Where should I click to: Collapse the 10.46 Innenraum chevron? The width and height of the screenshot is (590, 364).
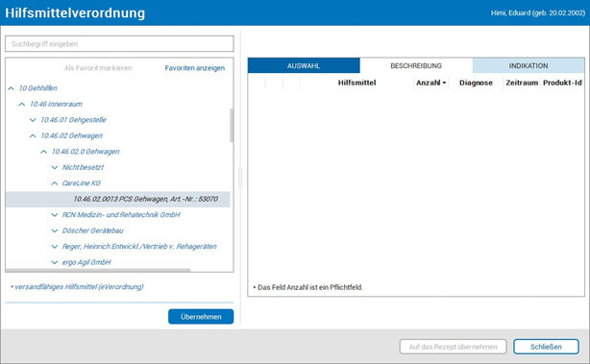(22, 104)
